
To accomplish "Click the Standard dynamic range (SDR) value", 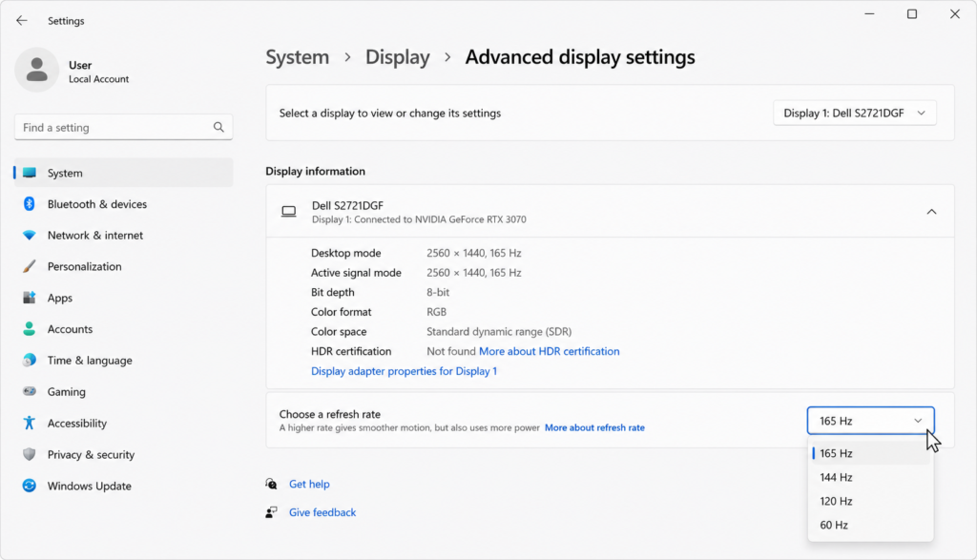I will tap(499, 331).
